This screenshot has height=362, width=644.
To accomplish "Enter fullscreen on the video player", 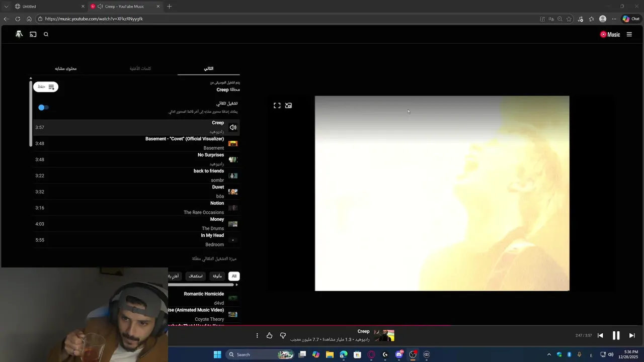I will (277, 106).
